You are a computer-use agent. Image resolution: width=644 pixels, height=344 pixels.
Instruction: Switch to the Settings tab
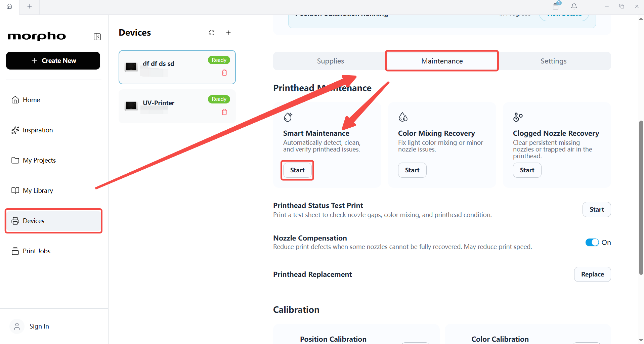coord(553,61)
